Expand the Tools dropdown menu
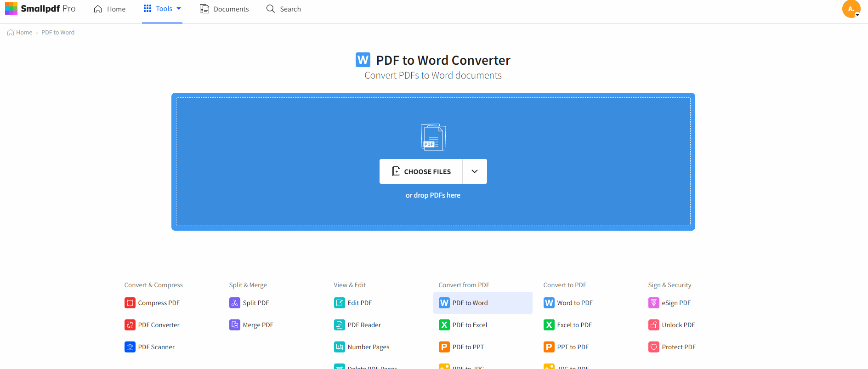Image resolution: width=868 pixels, height=369 pixels. 162,9
